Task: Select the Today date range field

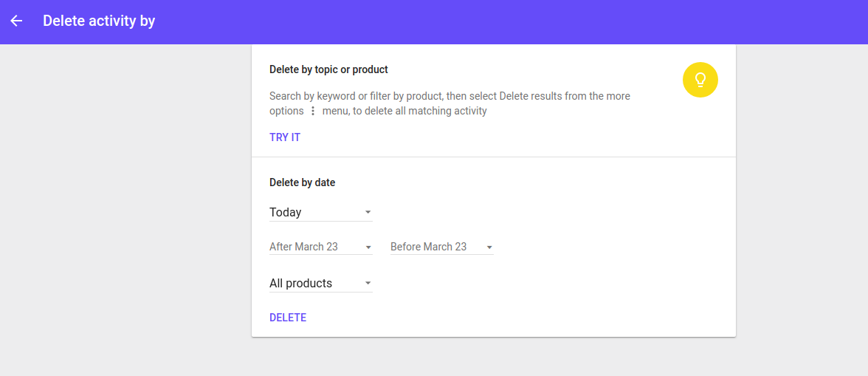Action: (x=310, y=213)
